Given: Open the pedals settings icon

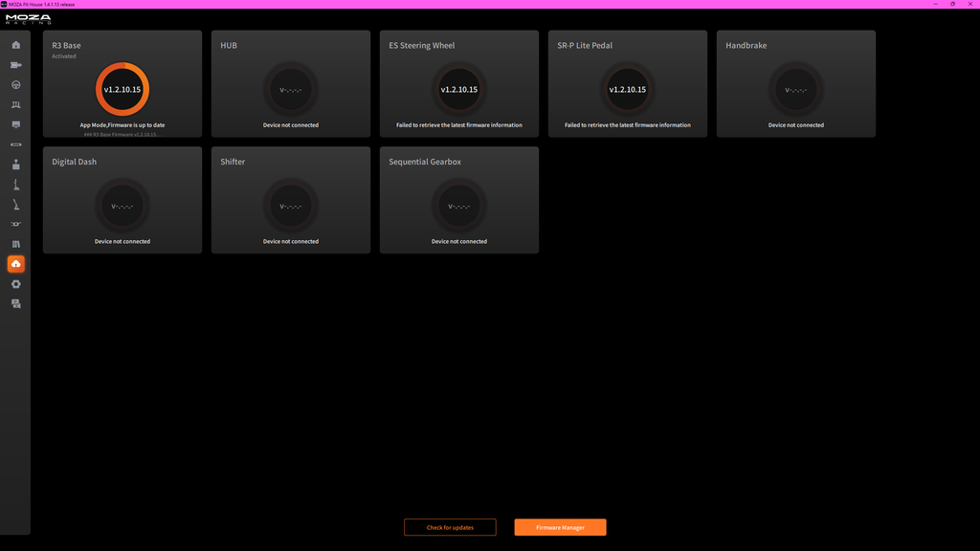Looking at the screenshot, I should click(x=15, y=105).
